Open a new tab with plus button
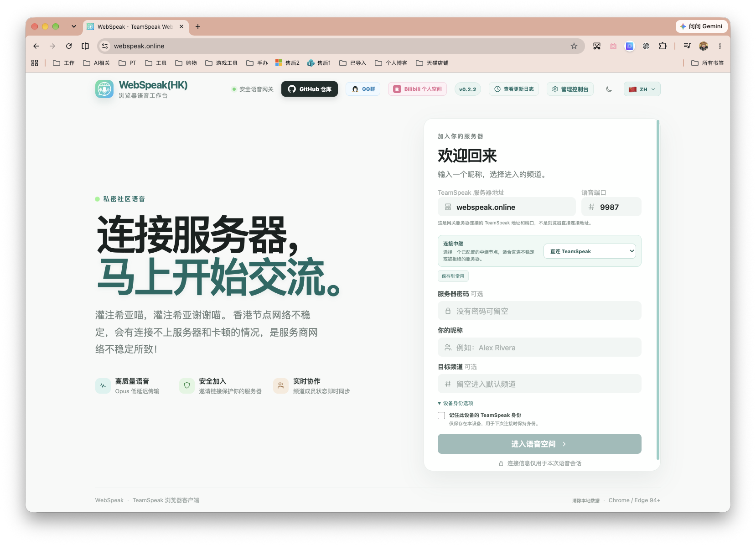The image size is (756, 546). (198, 26)
